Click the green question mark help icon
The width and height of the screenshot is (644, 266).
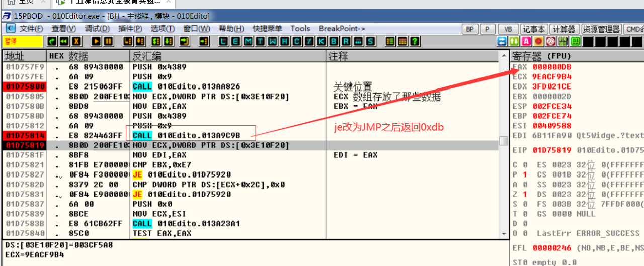415,41
